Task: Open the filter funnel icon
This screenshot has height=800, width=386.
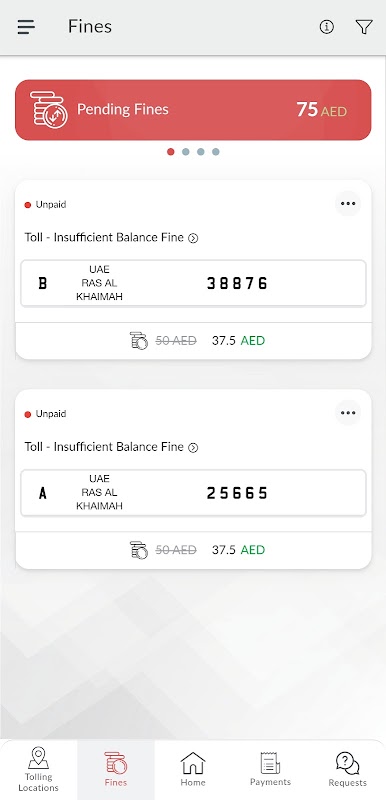Action: pos(364,27)
